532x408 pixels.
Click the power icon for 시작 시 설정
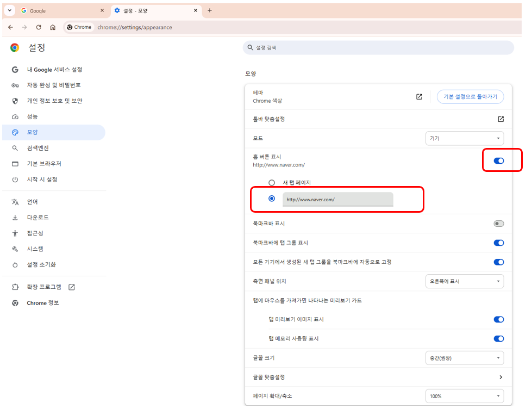(x=15, y=180)
